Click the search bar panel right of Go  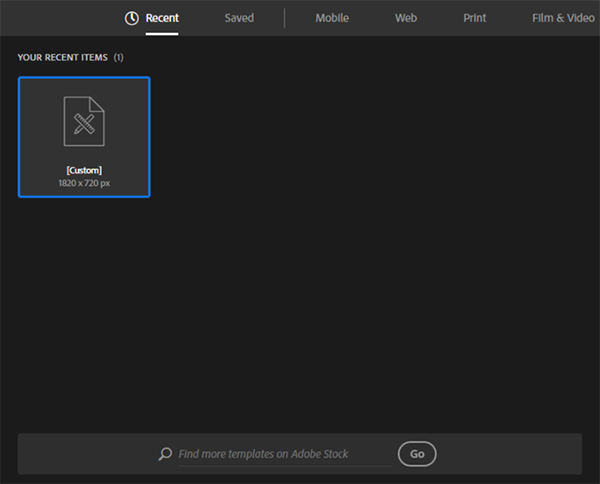click(510, 454)
